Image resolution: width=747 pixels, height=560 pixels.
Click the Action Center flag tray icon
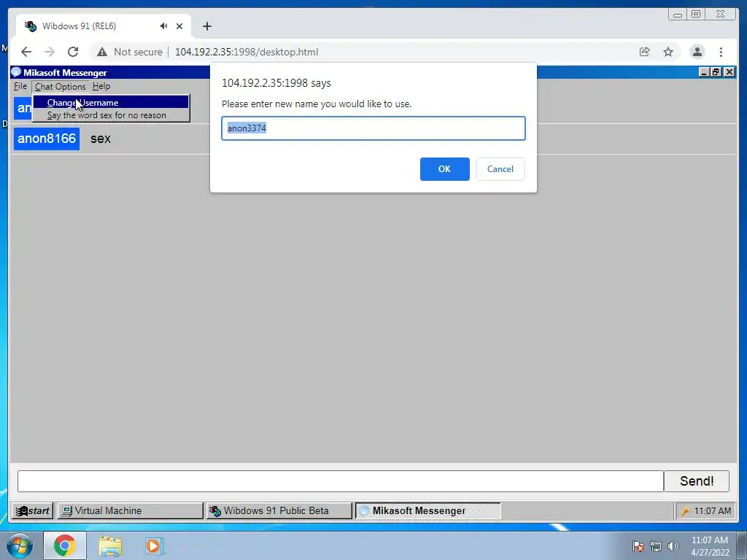coord(638,546)
